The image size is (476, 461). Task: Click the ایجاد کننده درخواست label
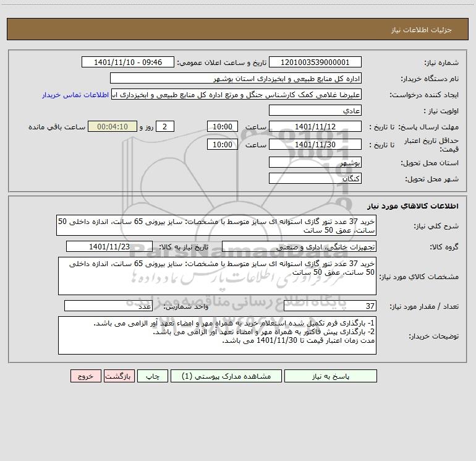(424, 95)
